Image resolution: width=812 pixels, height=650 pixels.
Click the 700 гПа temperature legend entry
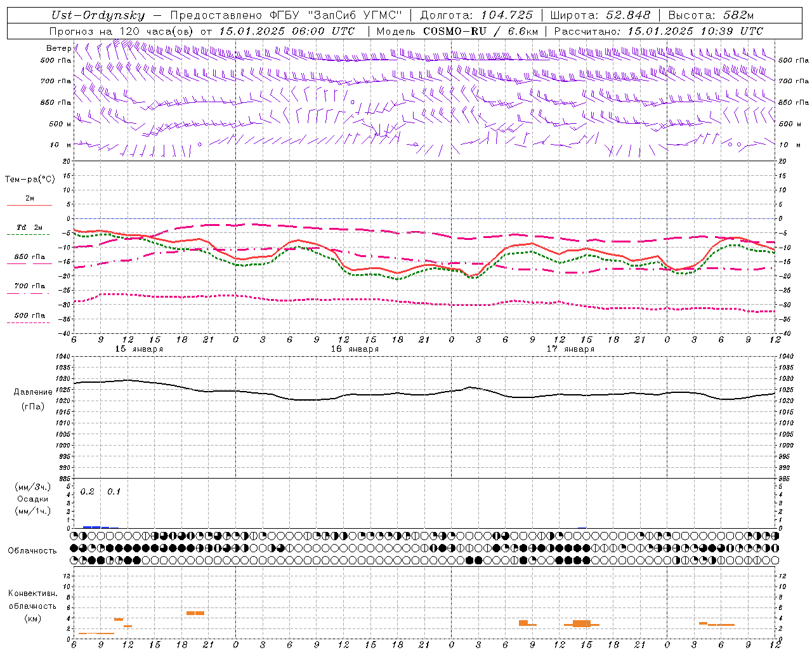coord(30,286)
